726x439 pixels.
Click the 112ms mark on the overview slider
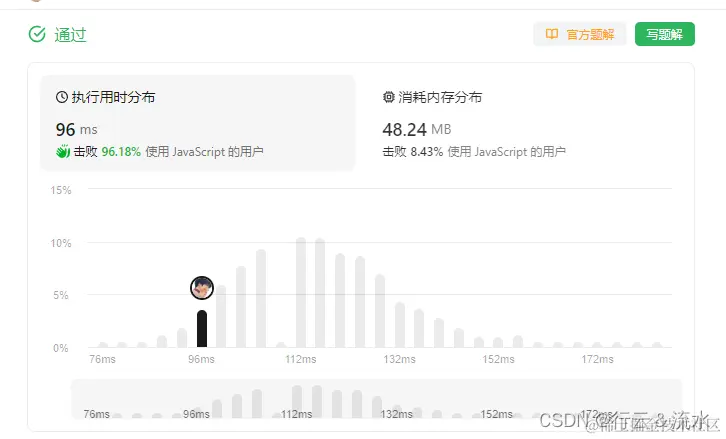(x=296, y=414)
